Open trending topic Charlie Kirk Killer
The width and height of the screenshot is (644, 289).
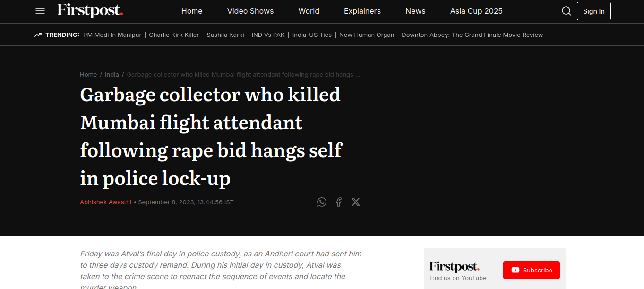tap(174, 35)
